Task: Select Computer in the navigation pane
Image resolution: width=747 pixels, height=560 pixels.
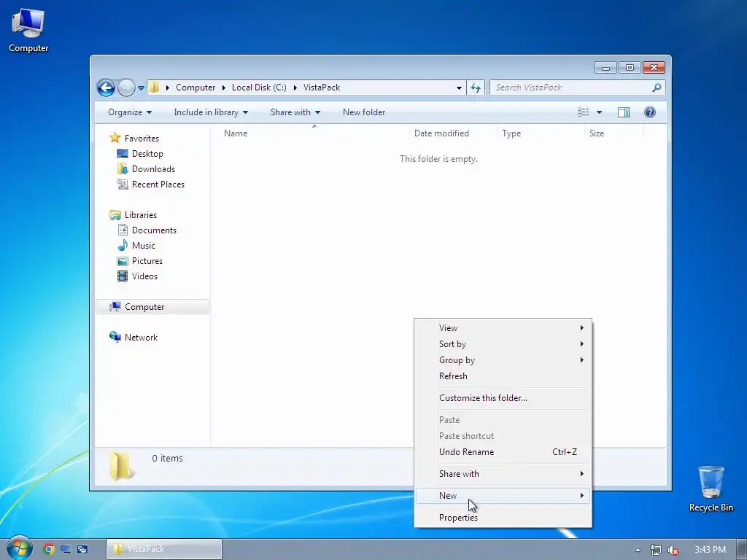Action: pos(152,307)
